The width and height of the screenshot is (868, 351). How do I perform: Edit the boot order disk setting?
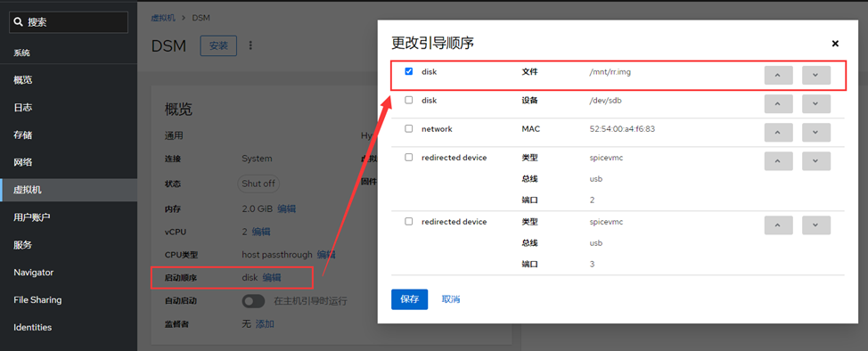tap(272, 277)
